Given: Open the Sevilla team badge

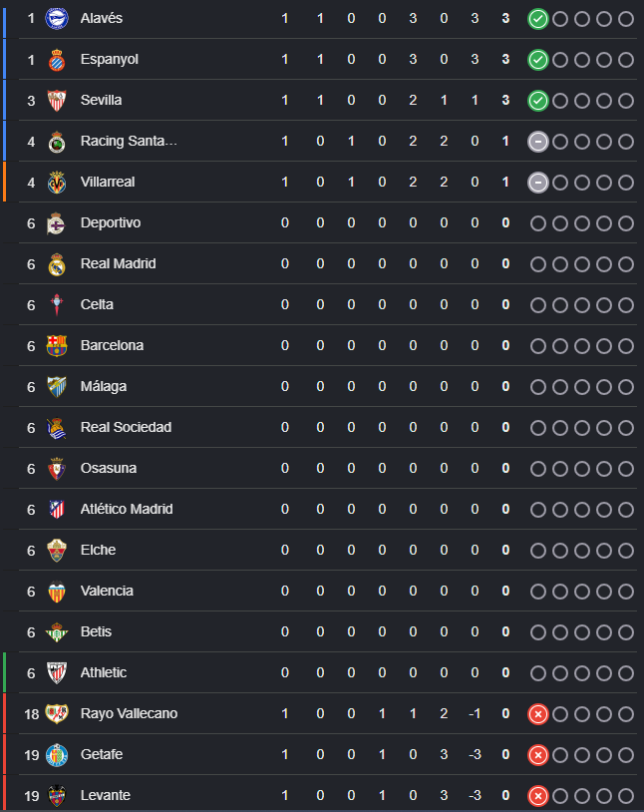Looking at the screenshot, I should tap(57, 101).
